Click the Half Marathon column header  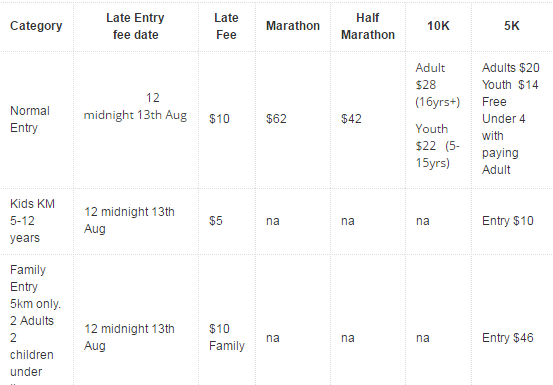[368, 26]
